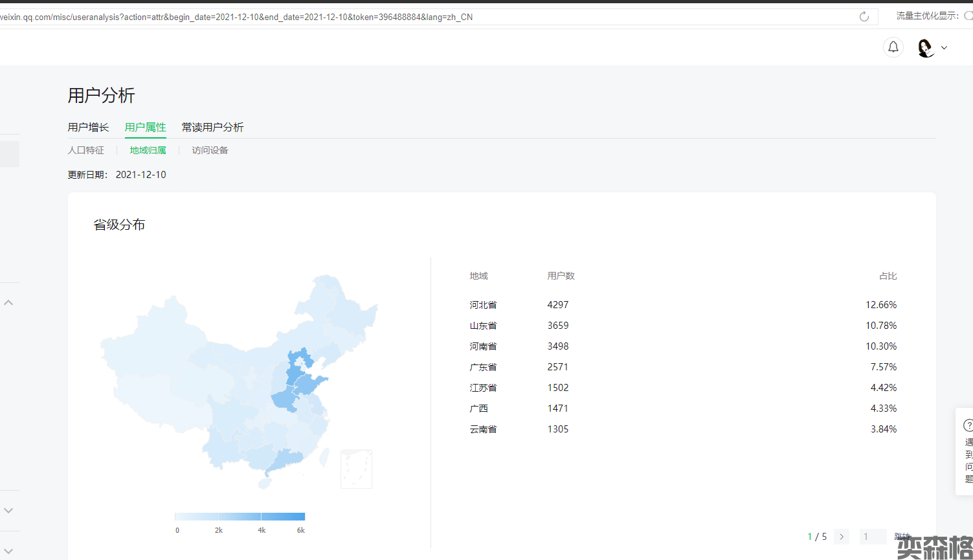Screen dimensions: 973x560
Task: Switch to the 用户增长 tab
Action: point(88,128)
